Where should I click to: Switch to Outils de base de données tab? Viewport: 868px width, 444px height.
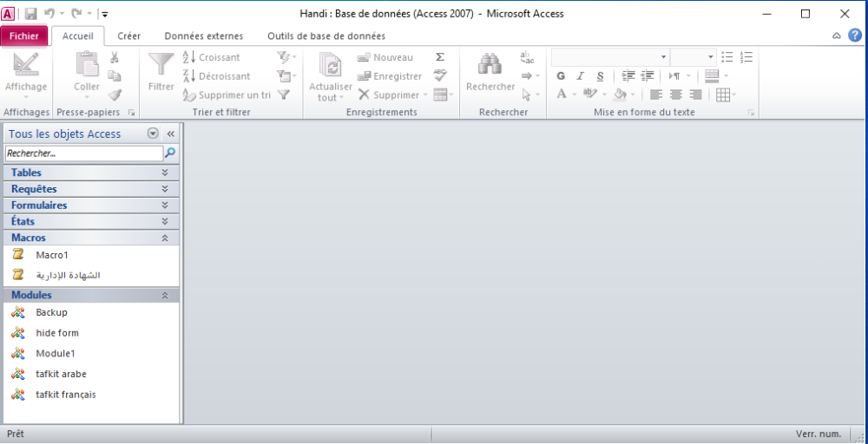click(x=326, y=36)
